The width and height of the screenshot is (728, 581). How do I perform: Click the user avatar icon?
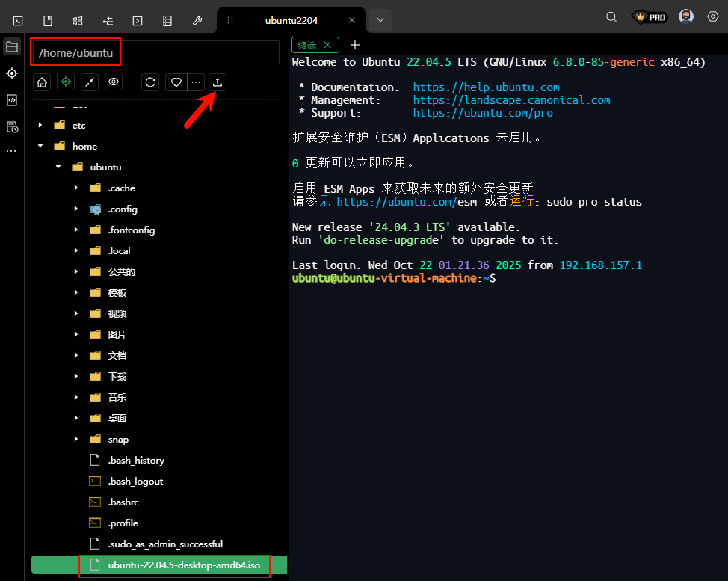click(685, 17)
